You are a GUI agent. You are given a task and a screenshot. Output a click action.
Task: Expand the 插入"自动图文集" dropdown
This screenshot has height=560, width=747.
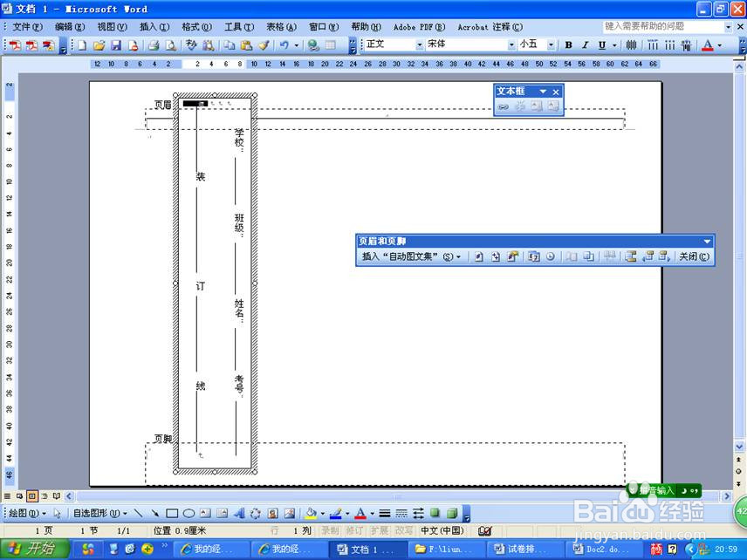pos(412,256)
